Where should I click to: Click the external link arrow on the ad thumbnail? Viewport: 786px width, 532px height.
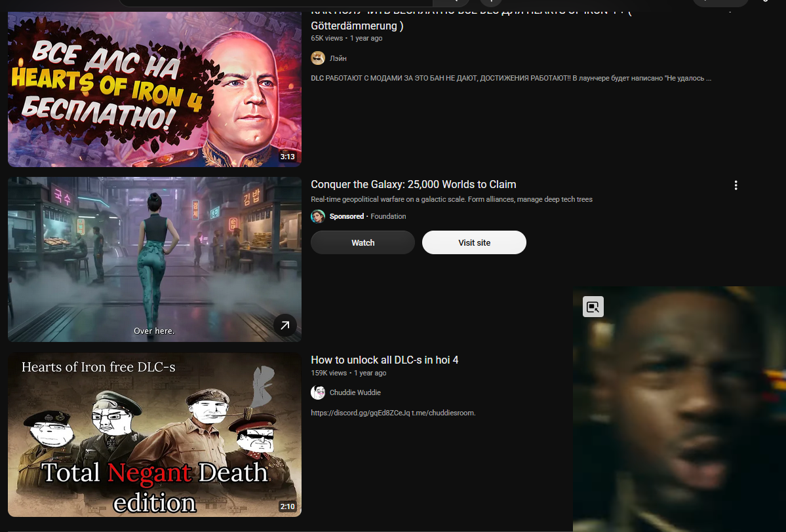point(285,326)
